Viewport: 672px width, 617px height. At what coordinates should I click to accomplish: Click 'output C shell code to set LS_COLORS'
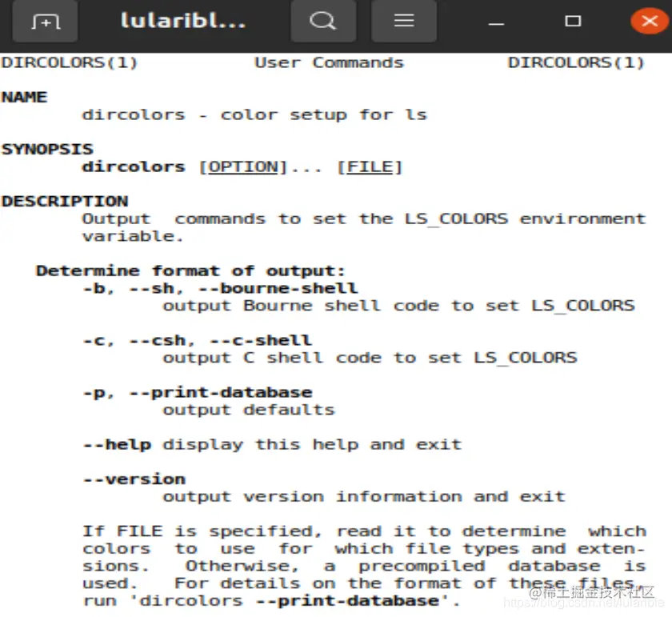370,358
